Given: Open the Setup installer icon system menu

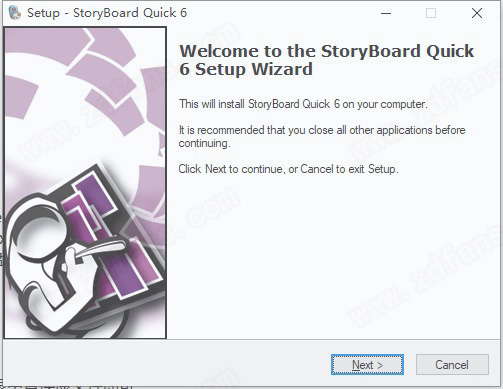Looking at the screenshot, I should (x=15, y=13).
